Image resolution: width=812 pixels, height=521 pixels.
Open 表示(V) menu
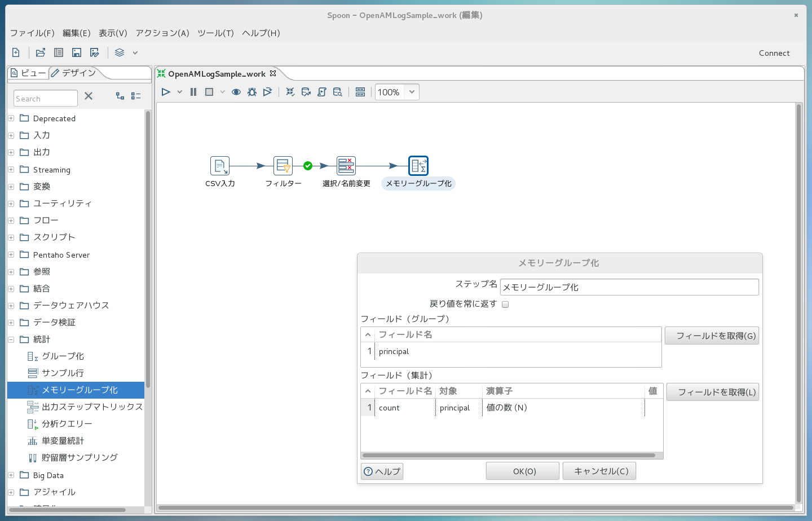(113, 33)
